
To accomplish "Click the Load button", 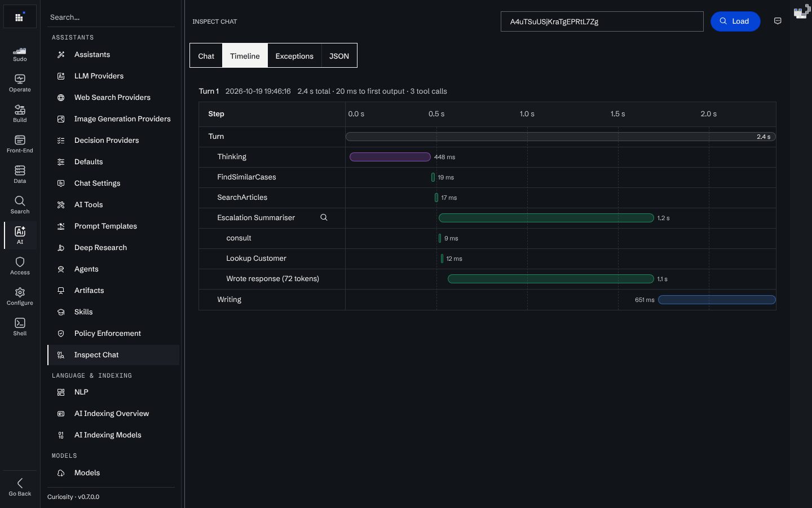I will (x=735, y=21).
